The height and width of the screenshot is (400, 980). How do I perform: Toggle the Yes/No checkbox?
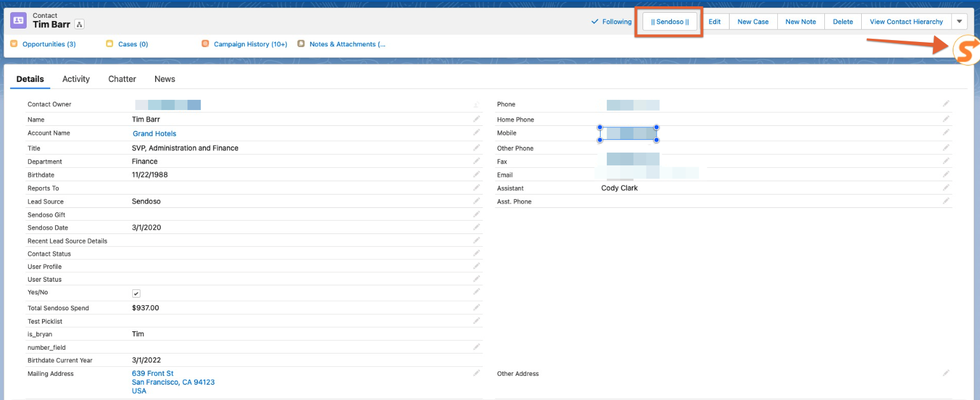pyautogui.click(x=136, y=293)
